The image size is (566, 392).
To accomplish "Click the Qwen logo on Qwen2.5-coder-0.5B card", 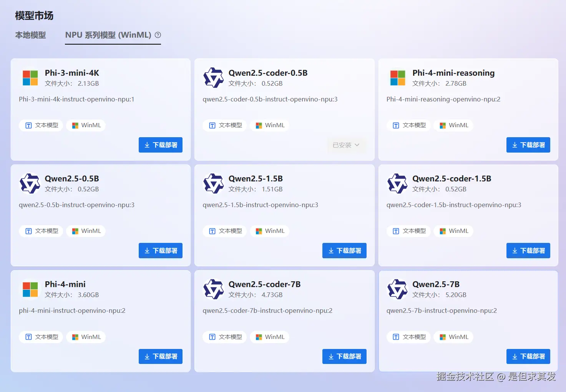I will click(x=214, y=78).
